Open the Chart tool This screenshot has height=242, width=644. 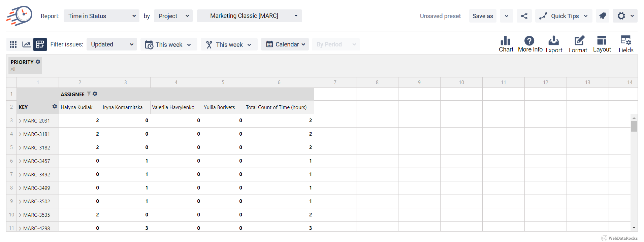coord(506,44)
